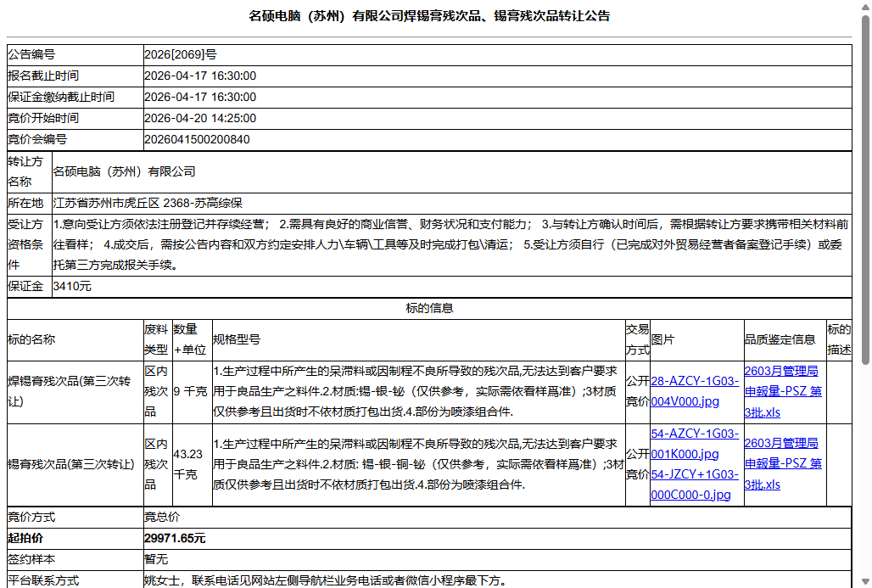The height and width of the screenshot is (588, 872).
Task: Open the 28-AZCY-1G03-004V000.jpg image link
Action: tap(695, 392)
